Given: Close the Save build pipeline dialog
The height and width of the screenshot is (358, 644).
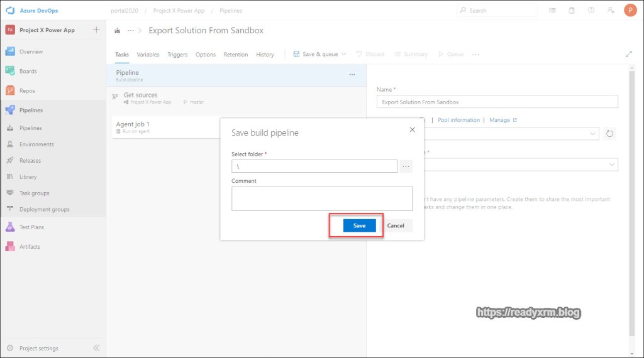Looking at the screenshot, I should (x=413, y=129).
